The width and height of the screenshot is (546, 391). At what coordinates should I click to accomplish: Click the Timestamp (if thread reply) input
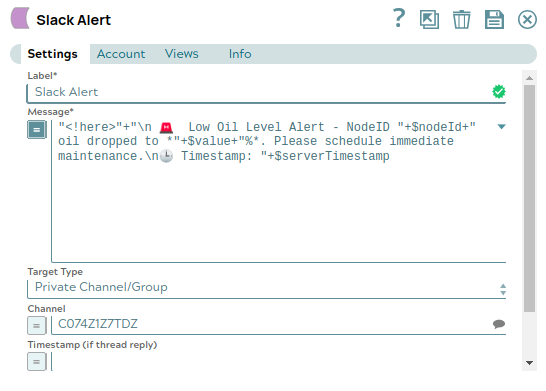coord(279,362)
